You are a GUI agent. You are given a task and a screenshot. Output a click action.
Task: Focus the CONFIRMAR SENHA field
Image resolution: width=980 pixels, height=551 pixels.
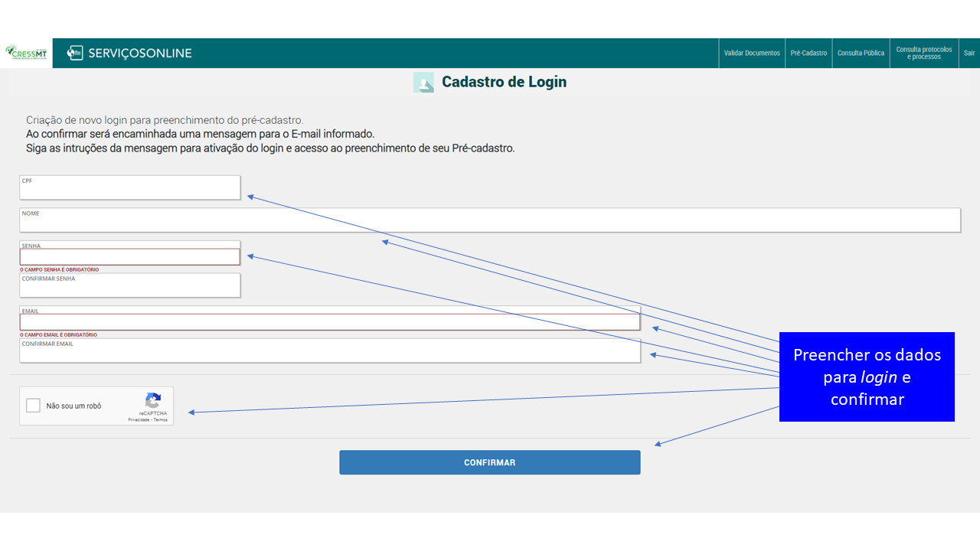coord(130,285)
